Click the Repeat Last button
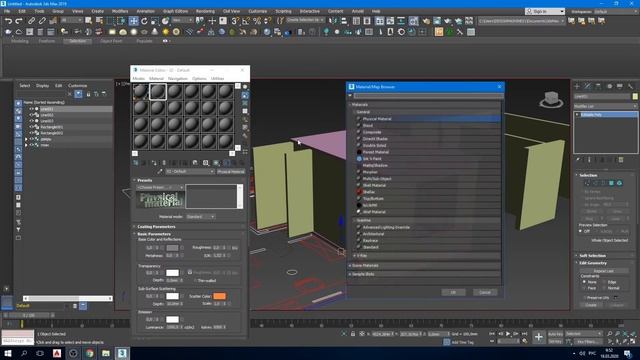 (x=603, y=271)
